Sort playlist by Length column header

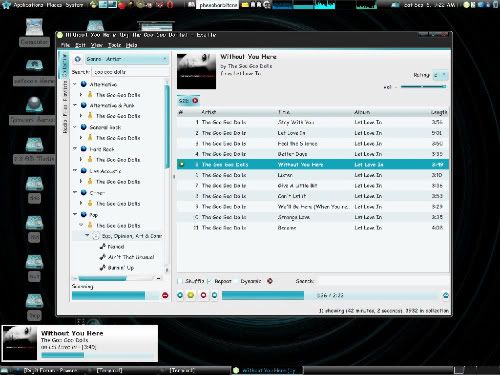(x=439, y=112)
